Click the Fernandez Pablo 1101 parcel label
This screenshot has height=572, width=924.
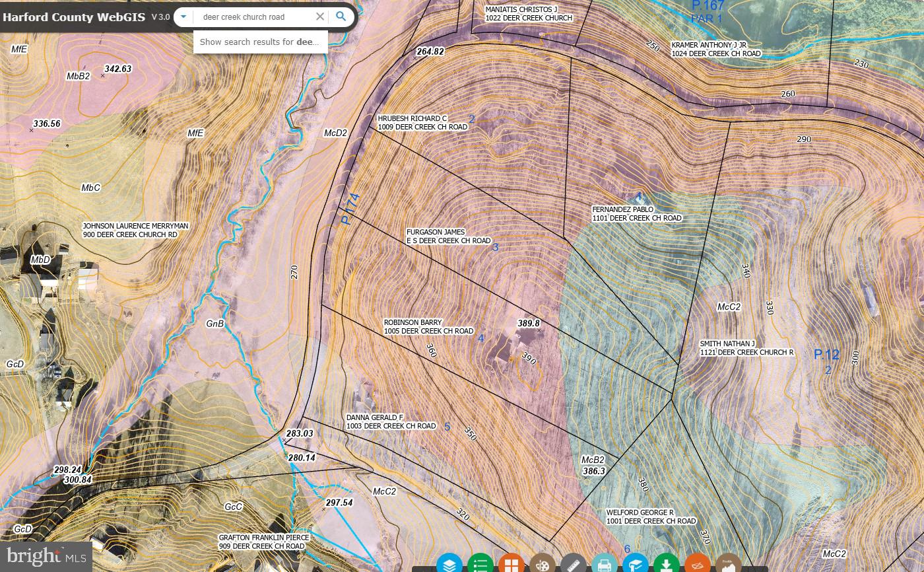tap(636, 214)
